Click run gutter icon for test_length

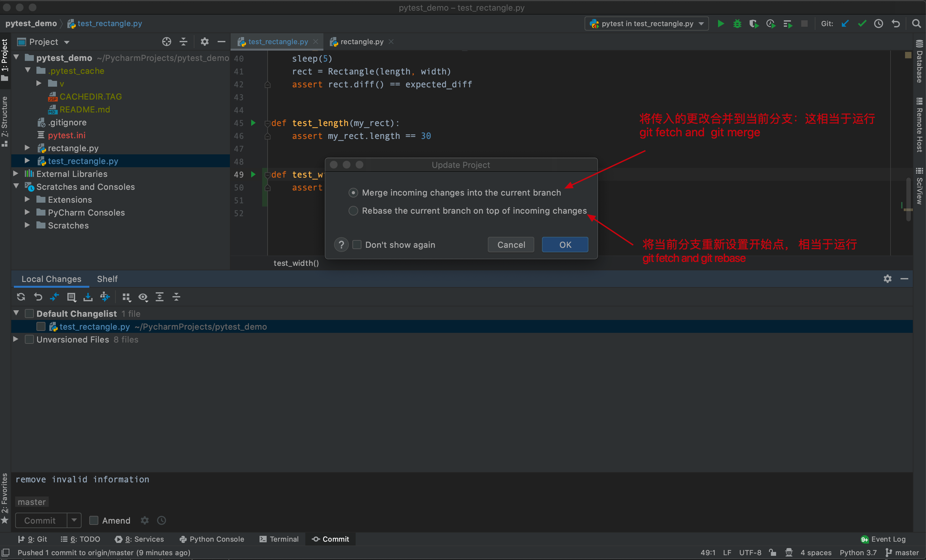pyautogui.click(x=253, y=123)
